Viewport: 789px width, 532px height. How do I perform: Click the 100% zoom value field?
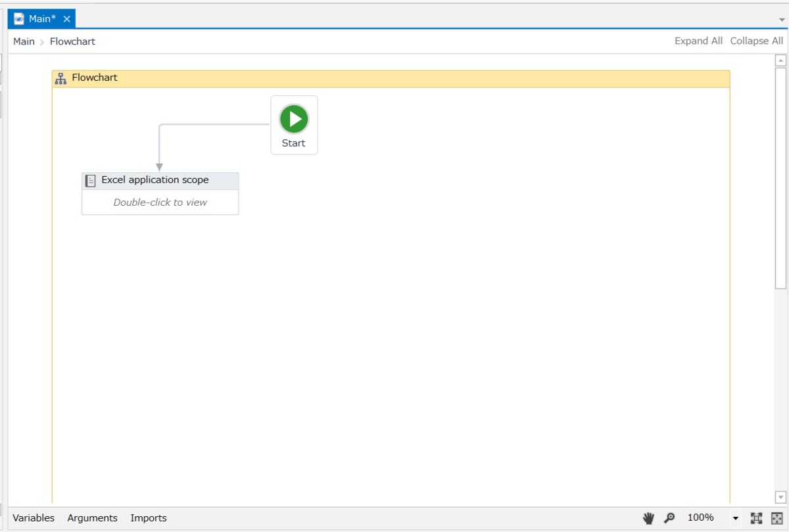(x=701, y=518)
